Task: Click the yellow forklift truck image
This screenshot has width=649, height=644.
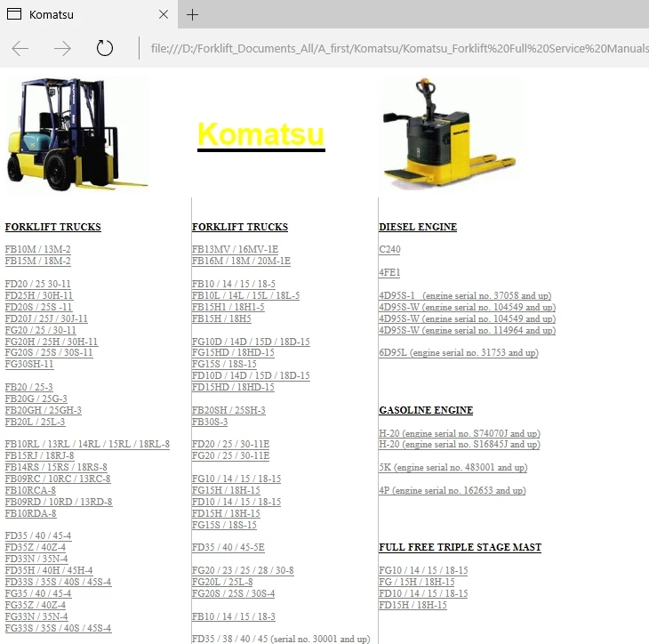Action: [76, 133]
